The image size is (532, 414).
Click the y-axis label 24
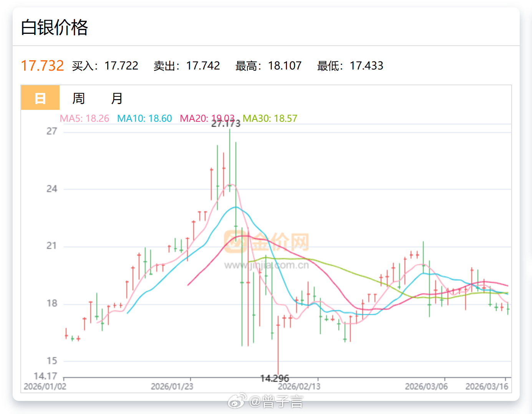click(52, 189)
